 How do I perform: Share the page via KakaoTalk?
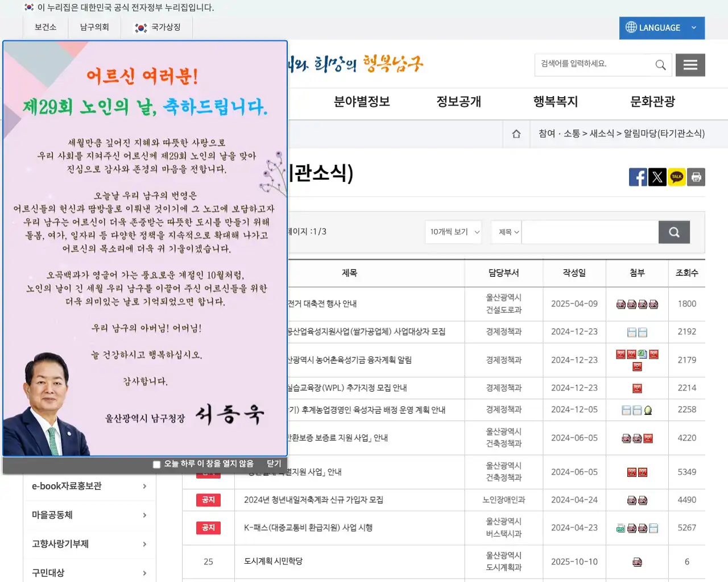click(676, 177)
